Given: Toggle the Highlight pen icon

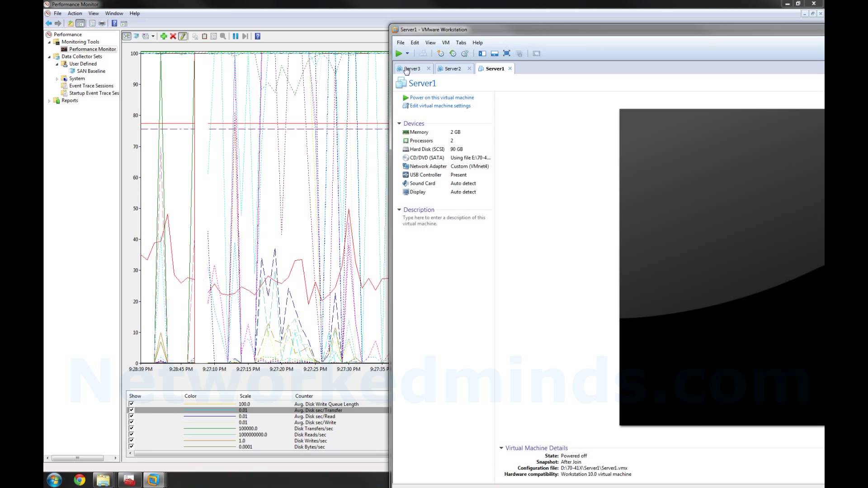Looking at the screenshot, I should [x=183, y=36].
